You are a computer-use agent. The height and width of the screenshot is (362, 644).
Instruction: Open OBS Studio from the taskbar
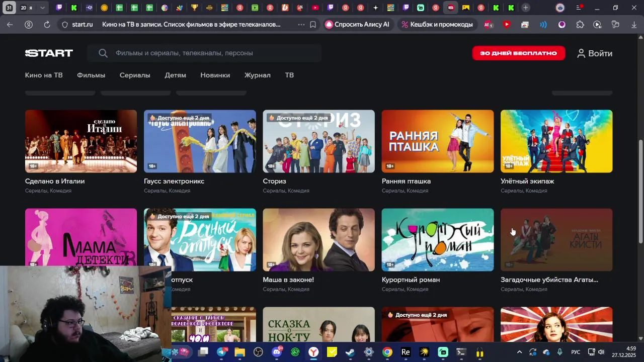coord(258,352)
